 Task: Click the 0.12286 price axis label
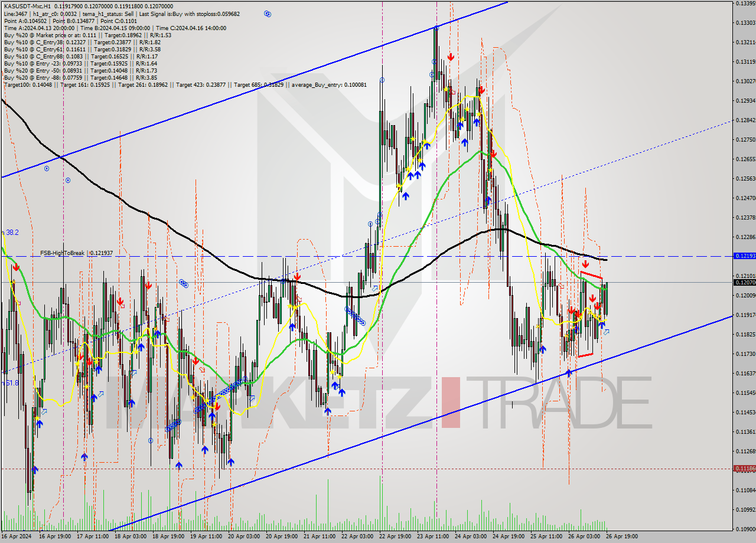[745, 237]
